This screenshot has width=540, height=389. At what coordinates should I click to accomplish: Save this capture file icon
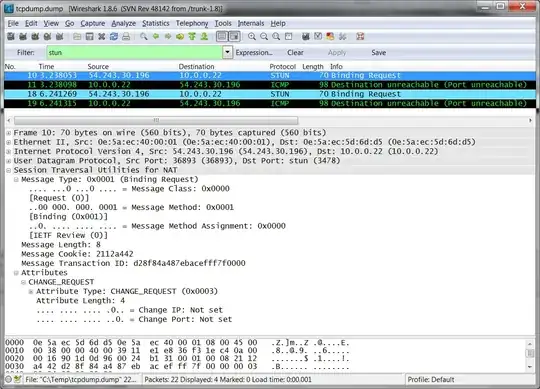click(x=90, y=36)
